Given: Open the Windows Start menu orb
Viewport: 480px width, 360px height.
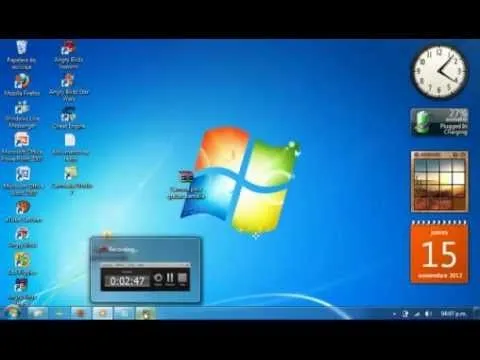Looking at the screenshot, I should [13, 313].
